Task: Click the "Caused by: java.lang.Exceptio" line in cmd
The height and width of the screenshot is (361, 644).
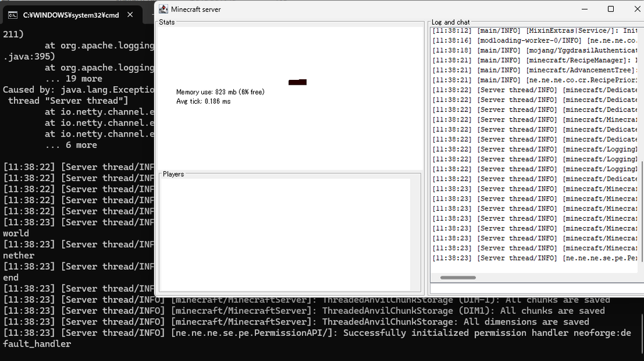Action: (79, 89)
